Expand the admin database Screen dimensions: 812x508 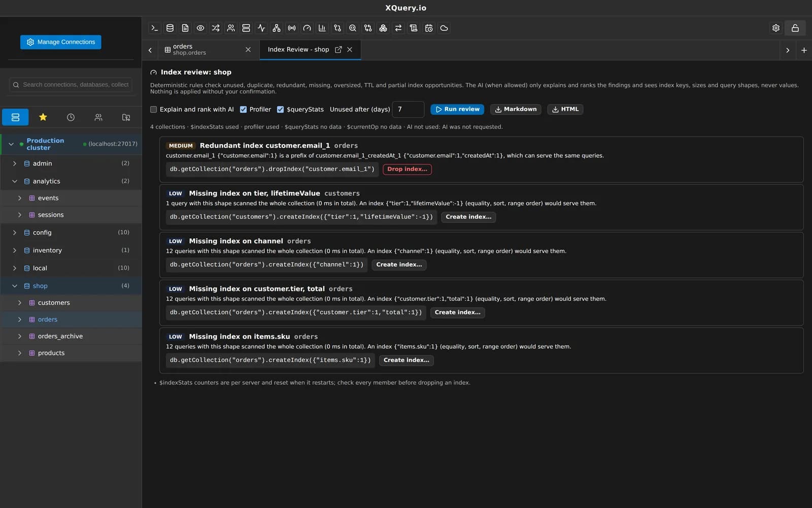pyautogui.click(x=15, y=164)
